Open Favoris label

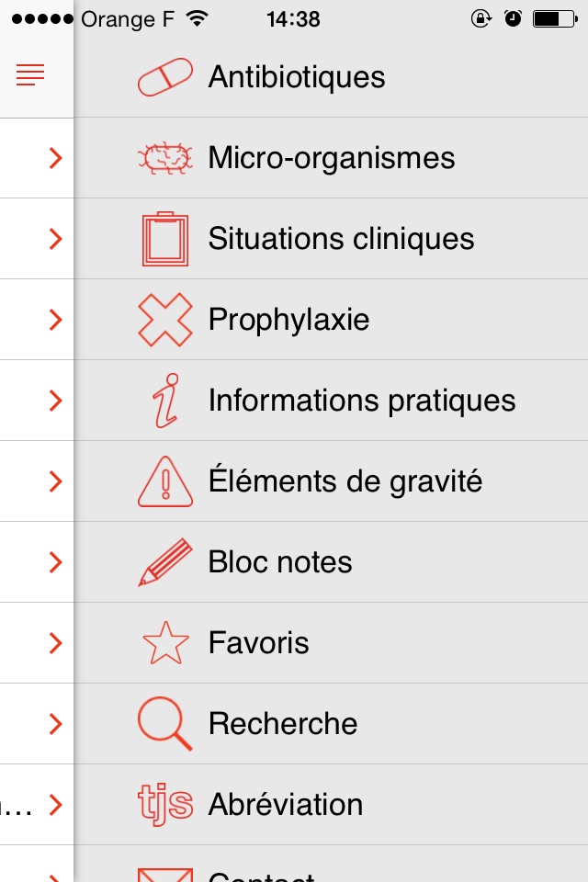tap(259, 643)
